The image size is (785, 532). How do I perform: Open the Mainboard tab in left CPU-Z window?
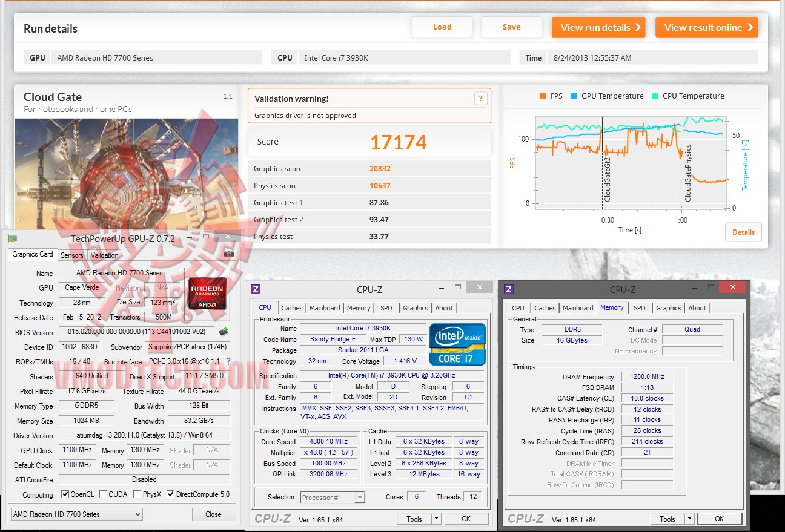[x=325, y=308]
